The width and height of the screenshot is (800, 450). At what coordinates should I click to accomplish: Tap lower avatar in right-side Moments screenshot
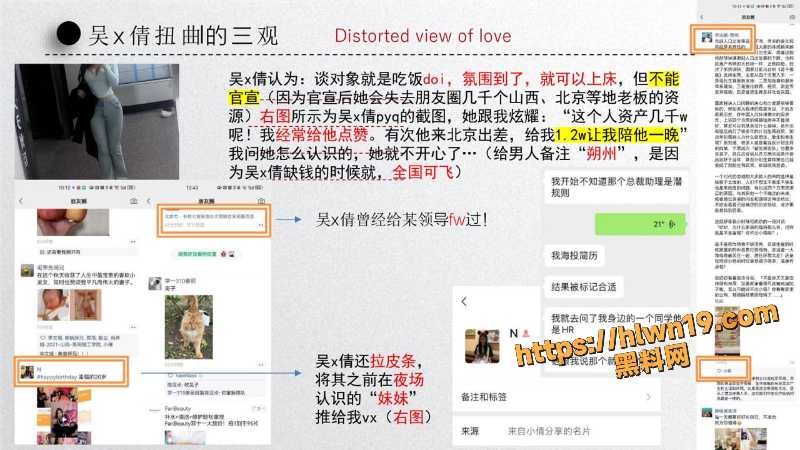tap(706, 413)
